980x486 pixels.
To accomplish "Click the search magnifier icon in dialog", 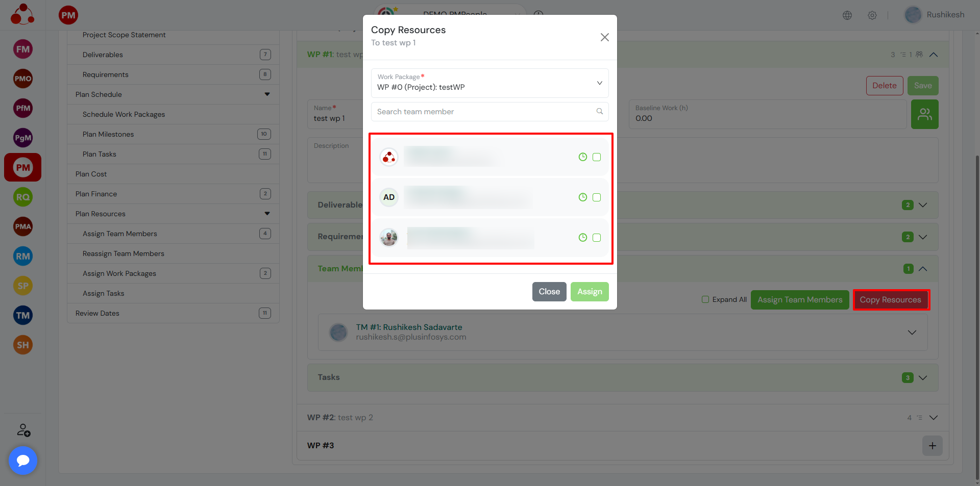I will point(599,112).
